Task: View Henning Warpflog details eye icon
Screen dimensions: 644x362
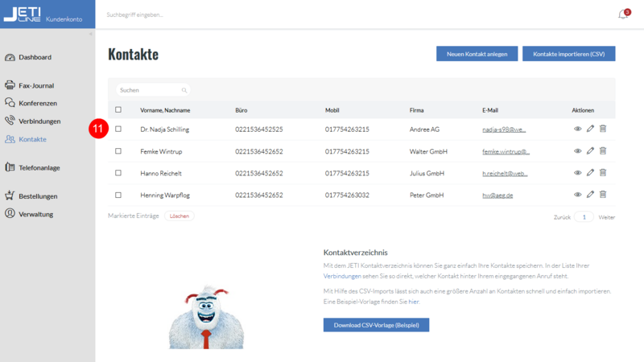Action: click(577, 194)
